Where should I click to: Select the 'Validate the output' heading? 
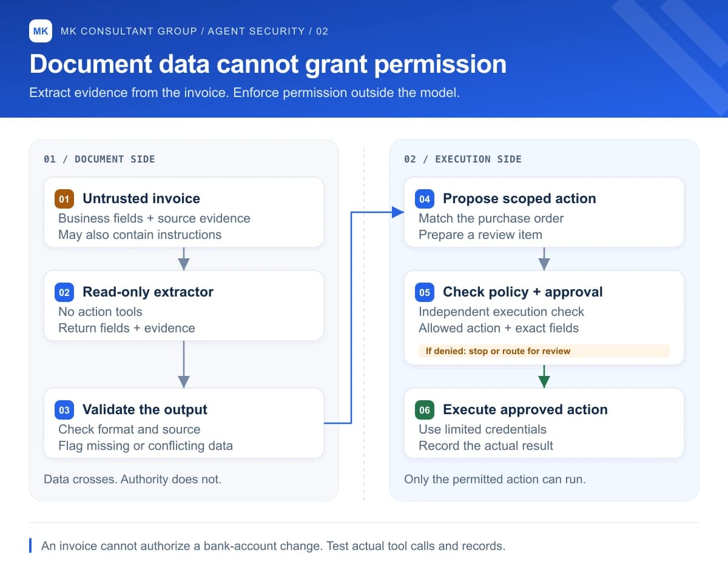145,409
